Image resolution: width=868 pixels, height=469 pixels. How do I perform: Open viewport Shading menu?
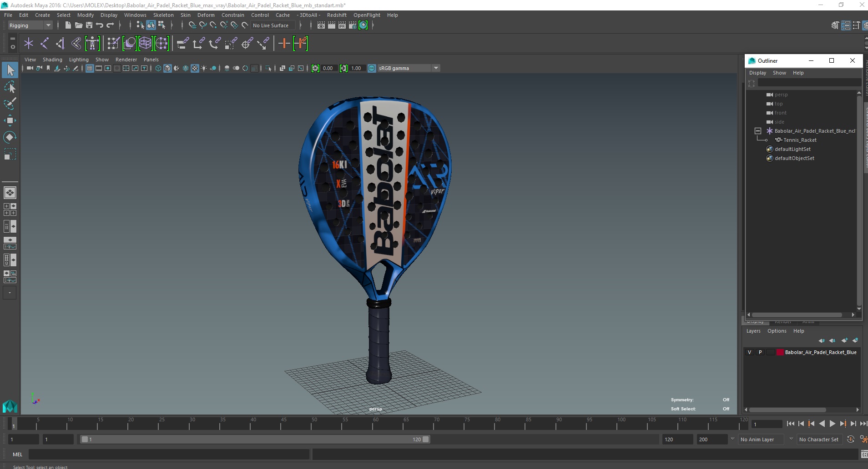pyautogui.click(x=52, y=60)
